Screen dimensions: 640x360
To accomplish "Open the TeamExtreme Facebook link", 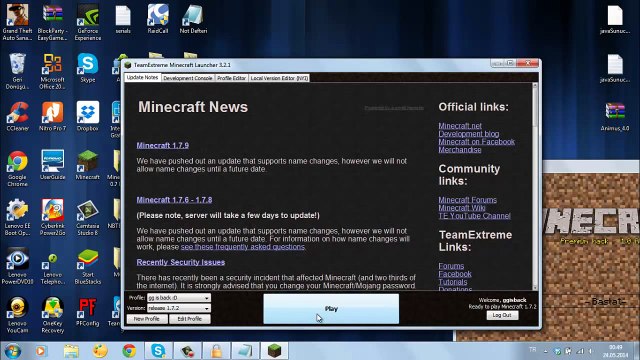I will [x=455, y=274].
